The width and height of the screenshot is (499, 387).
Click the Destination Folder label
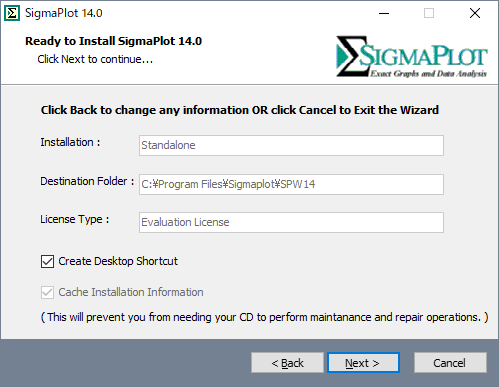[x=87, y=181]
